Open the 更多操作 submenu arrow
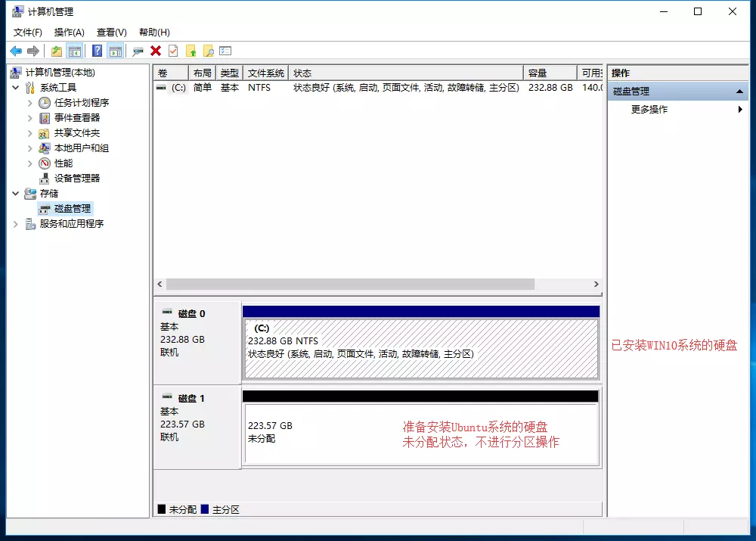This screenshot has width=756, height=541. tap(740, 110)
